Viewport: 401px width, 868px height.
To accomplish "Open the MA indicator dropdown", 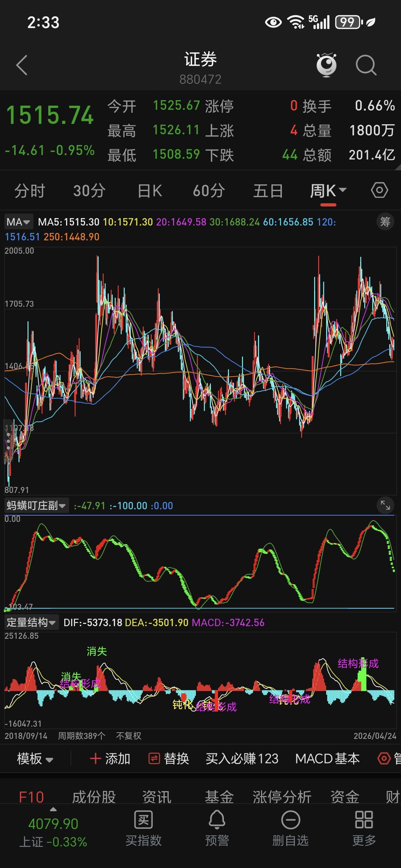I will pyautogui.click(x=18, y=222).
